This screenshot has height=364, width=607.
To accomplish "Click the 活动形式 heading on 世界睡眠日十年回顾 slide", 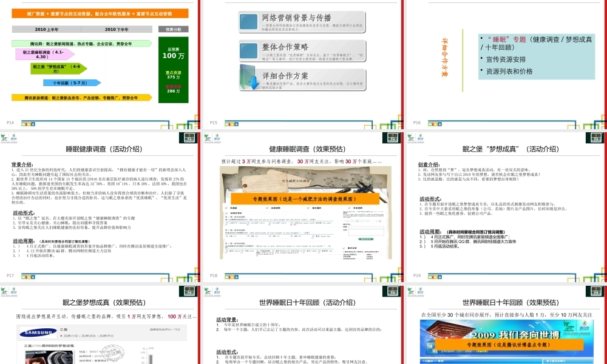I will point(227,352).
